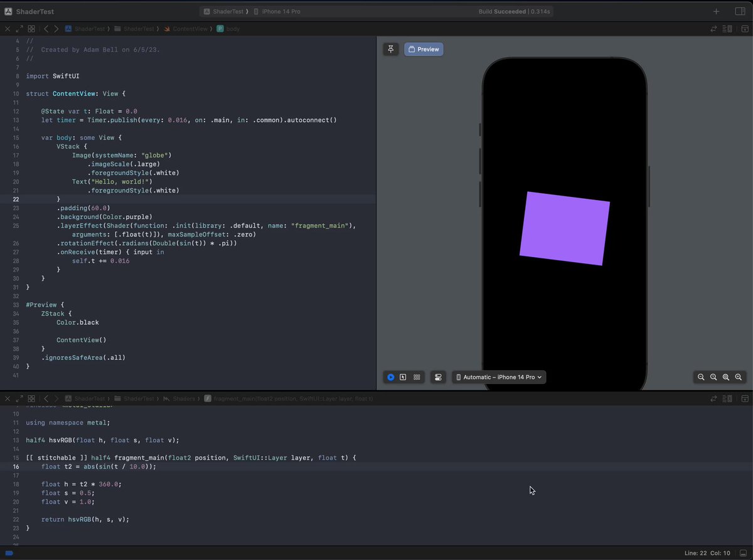Click the Preview button on the canvas

[424, 49]
